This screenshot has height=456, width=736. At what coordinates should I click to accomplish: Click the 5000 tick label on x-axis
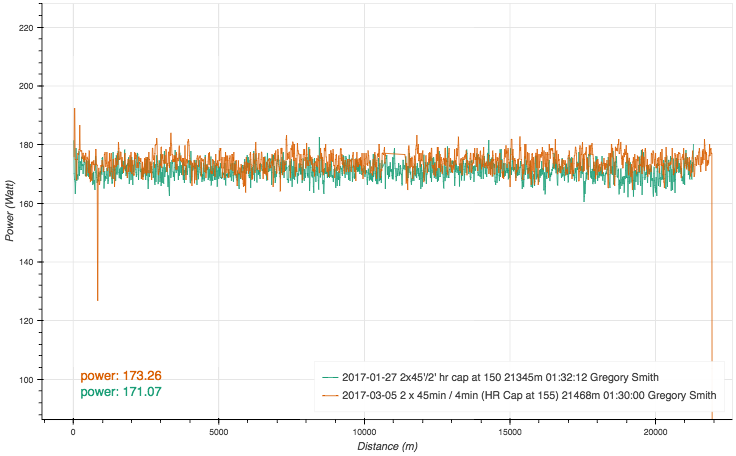point(219,431)
